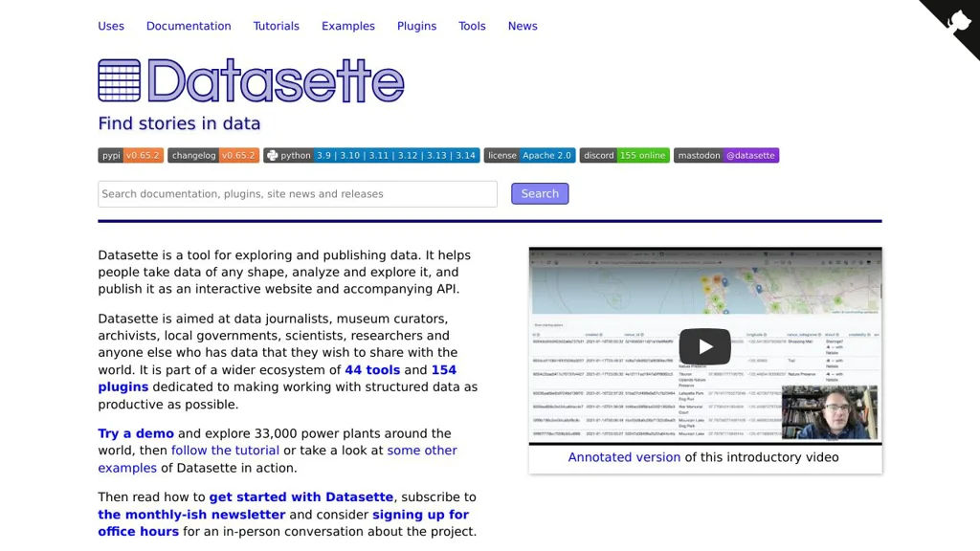
Task: Open the python versions badge
Action: click(x=371, y=156)
